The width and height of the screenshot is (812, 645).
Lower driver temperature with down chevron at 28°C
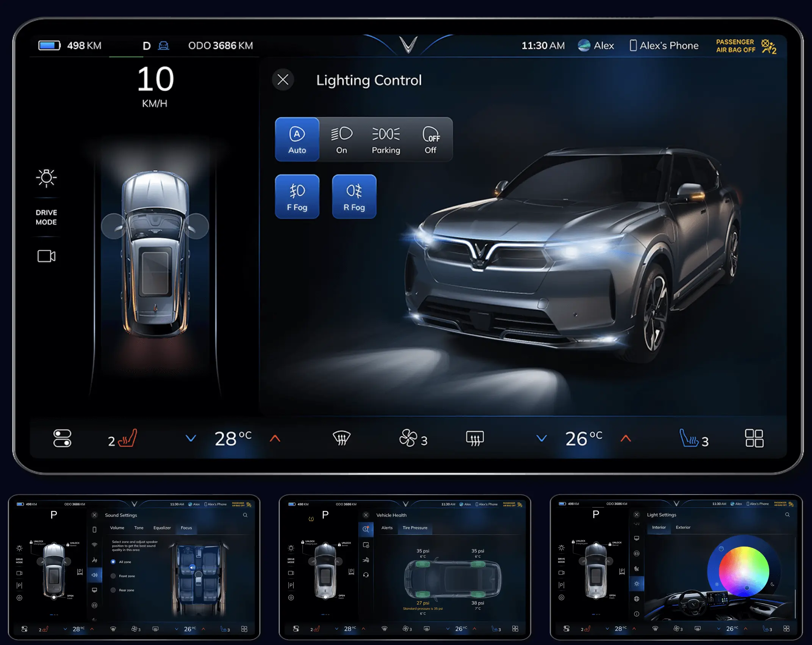coord(191,438)
